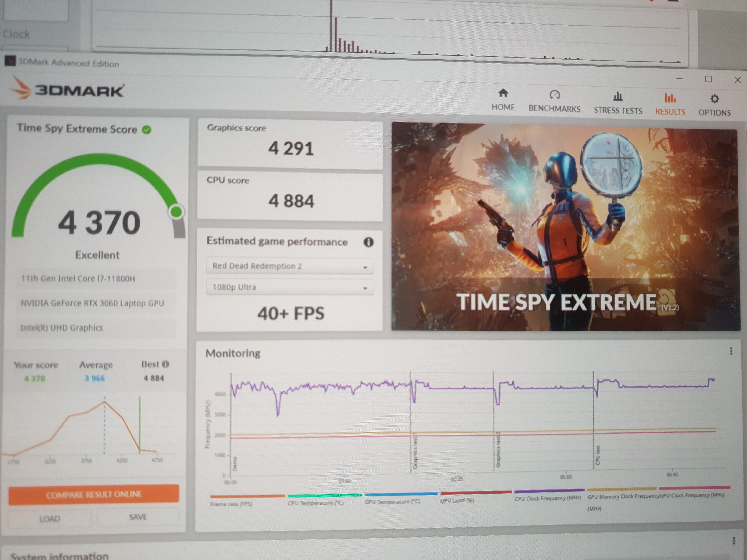Click Your score value 4 370
This screenshot has height=560, width=747.
tap(35, 378)
